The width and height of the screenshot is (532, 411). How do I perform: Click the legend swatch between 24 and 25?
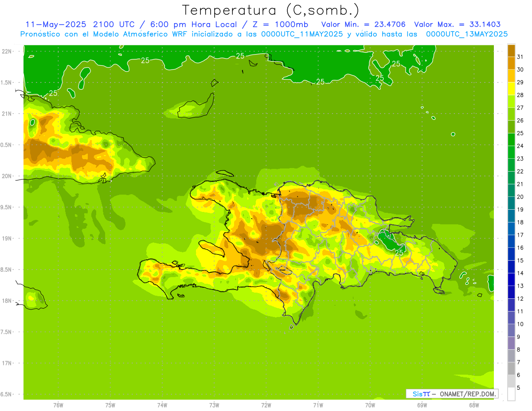coord(511,140)
